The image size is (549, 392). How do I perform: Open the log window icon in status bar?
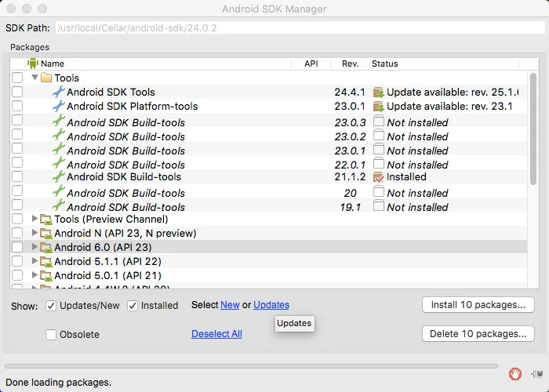[537, 374]
